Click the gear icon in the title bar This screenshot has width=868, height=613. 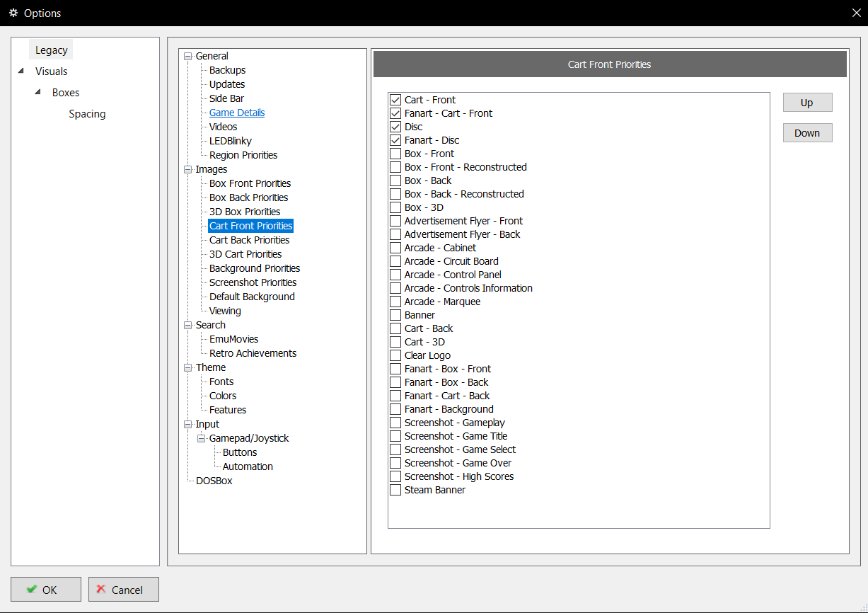point(13,13)
